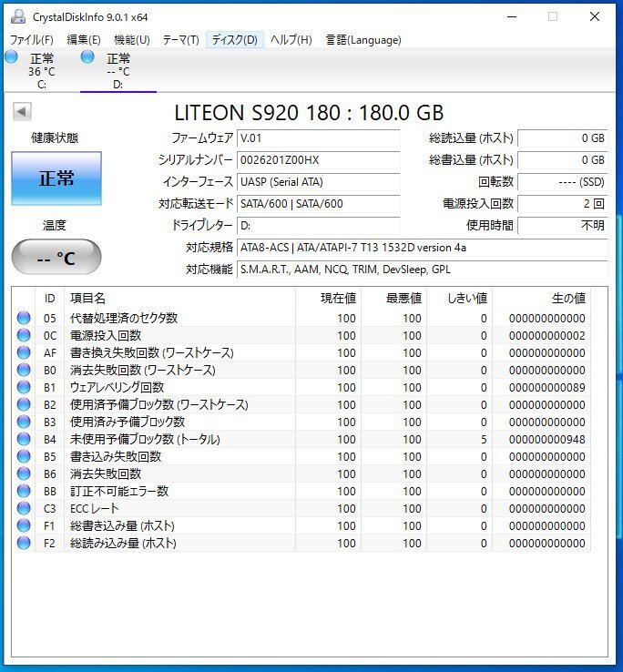Click status orb of row B0 消去失敗回数 (ワーストケース)
Viewport: 623px width, 672px height.
click(24, 370)
